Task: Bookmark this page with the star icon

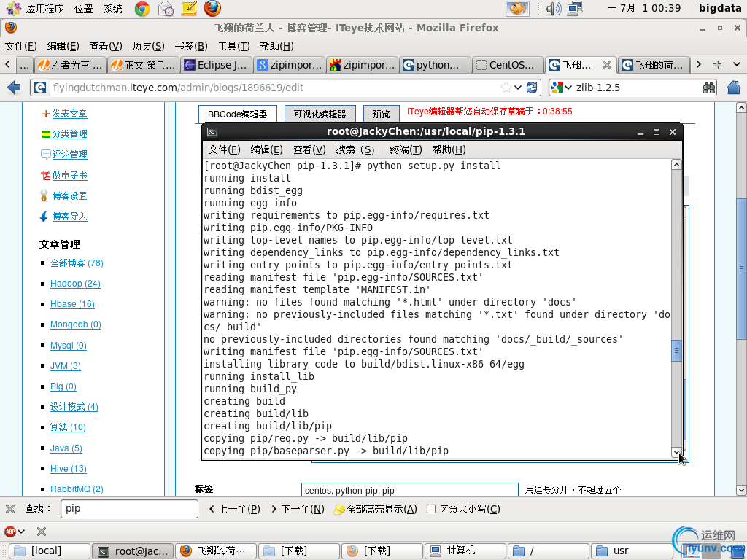Action: (x=506, y=87)
